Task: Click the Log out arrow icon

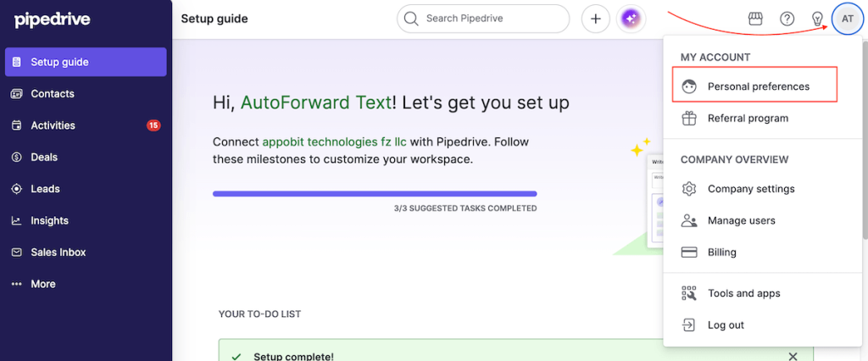Action: [x=688, y=325]
